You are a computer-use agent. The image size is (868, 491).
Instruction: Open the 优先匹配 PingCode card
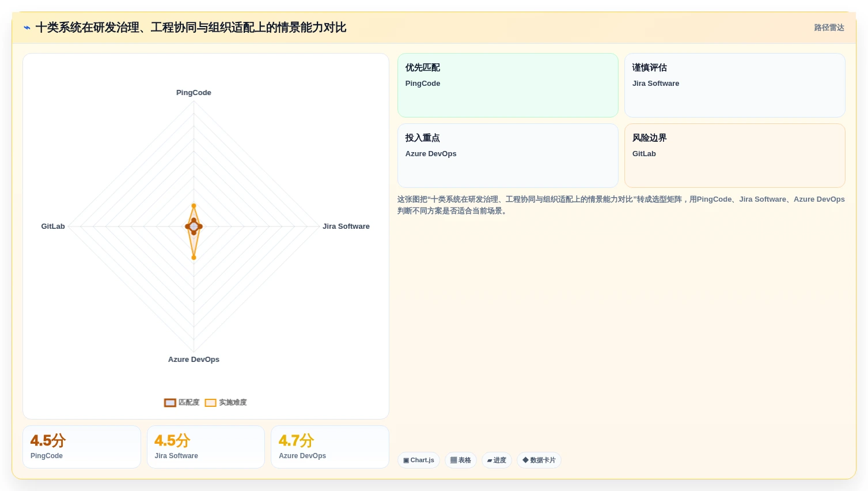(x=508, y=85)
